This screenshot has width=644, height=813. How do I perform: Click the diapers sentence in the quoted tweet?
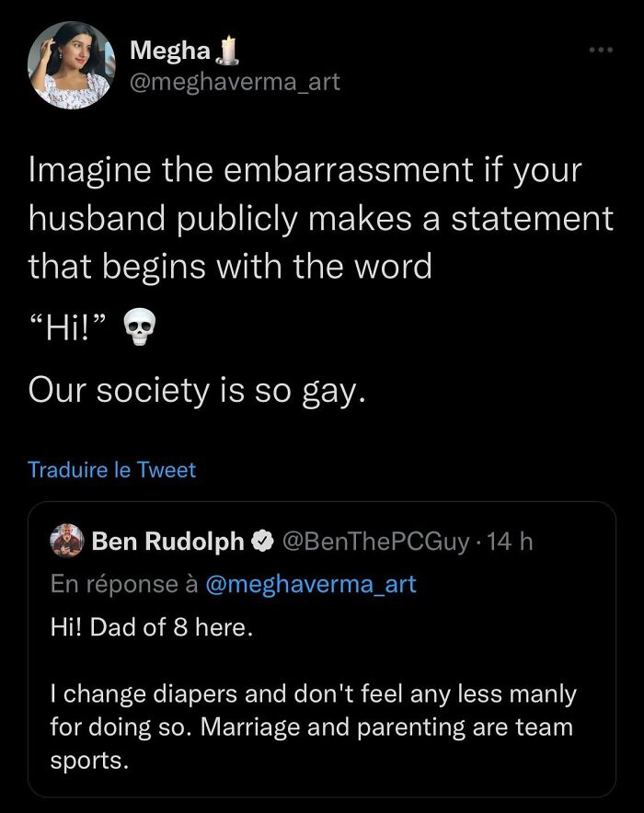click(x=313, y=727)
